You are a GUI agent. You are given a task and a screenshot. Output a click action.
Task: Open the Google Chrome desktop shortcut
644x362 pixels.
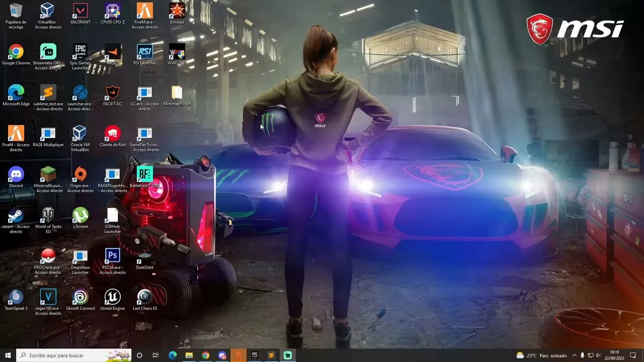pyautogui.click(x=16, y=54)
